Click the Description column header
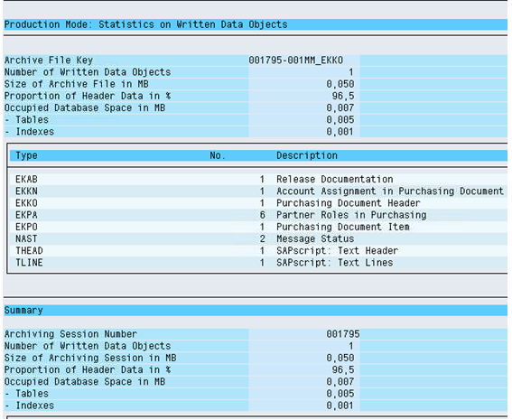Image resolution: width=512 pixels, height=420 pixels. pos(307,155)
